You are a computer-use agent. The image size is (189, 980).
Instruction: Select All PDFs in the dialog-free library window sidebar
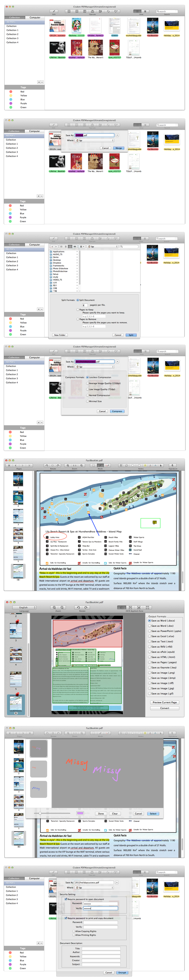pyautogui.click(x=24, y=22)
